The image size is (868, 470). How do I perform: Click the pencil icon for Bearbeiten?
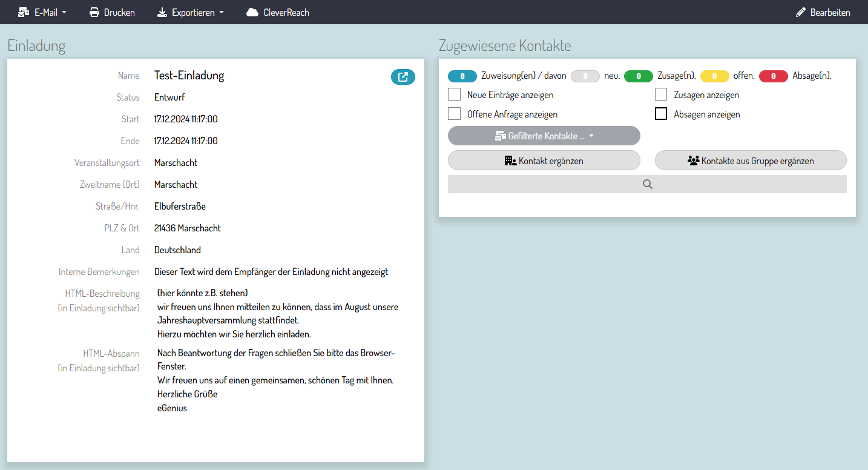801,12
